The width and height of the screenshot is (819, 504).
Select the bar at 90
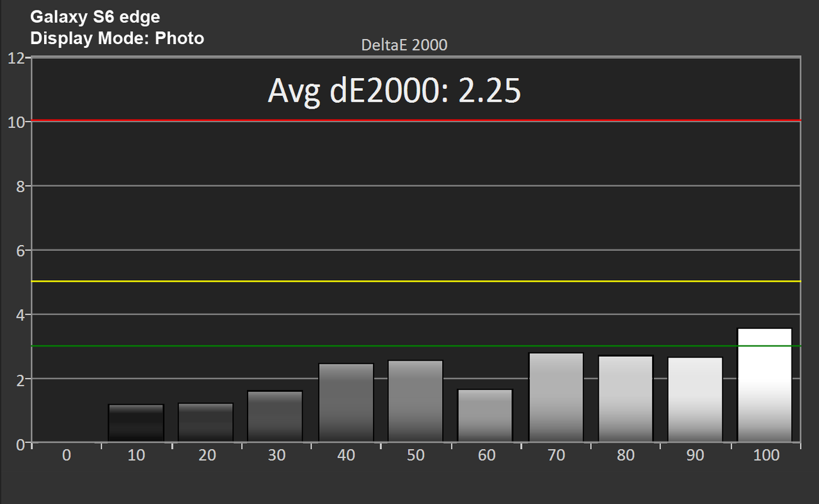click(x=695, y=399)
